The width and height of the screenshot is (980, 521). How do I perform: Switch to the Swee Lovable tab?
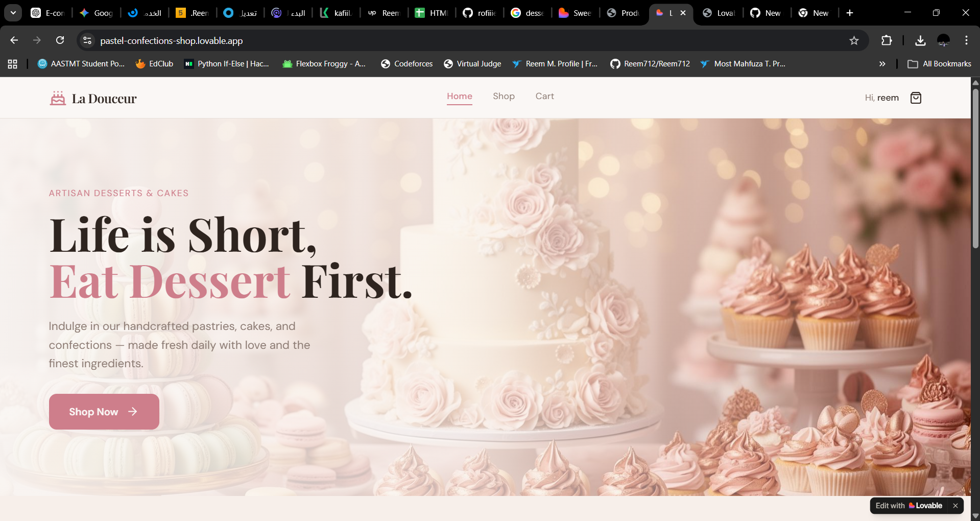(x=576, y=13)
